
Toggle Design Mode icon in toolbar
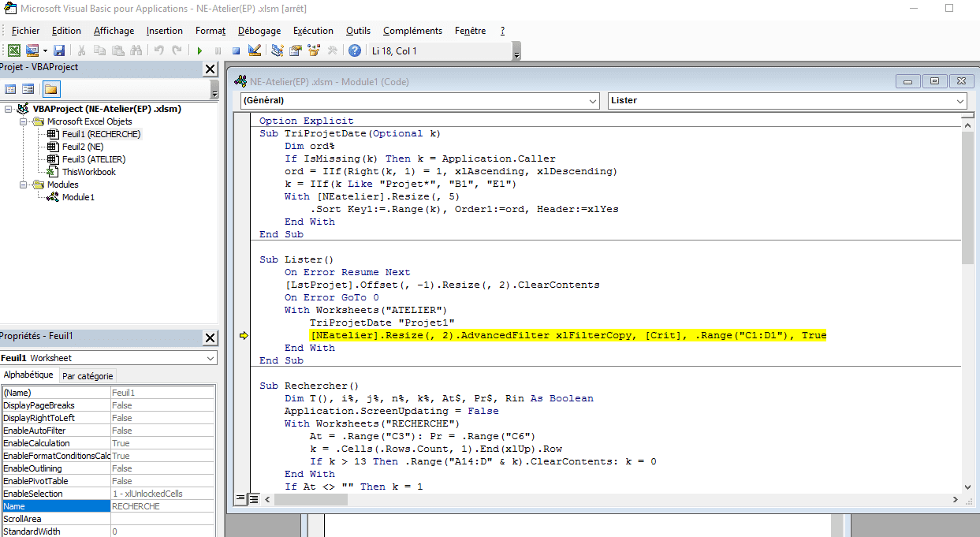point(255,50)
